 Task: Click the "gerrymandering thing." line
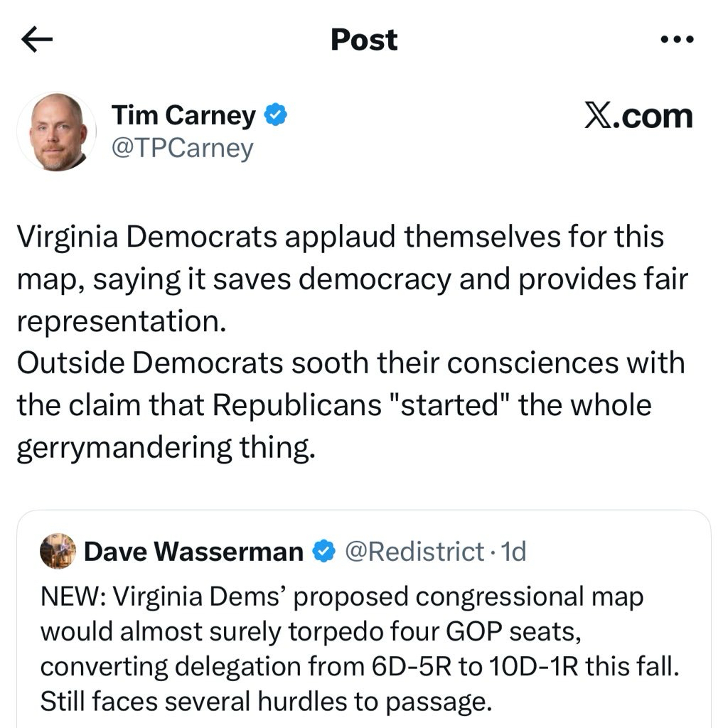coord(165,448)
